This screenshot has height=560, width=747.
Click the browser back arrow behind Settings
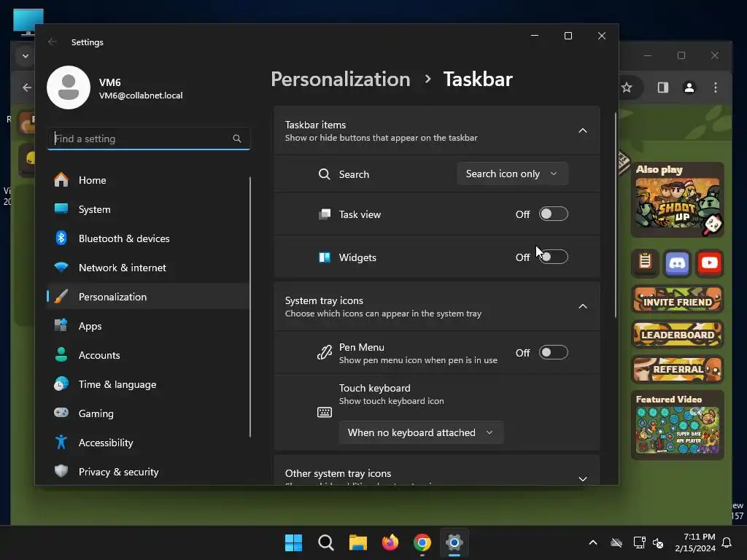pos(27,87)
